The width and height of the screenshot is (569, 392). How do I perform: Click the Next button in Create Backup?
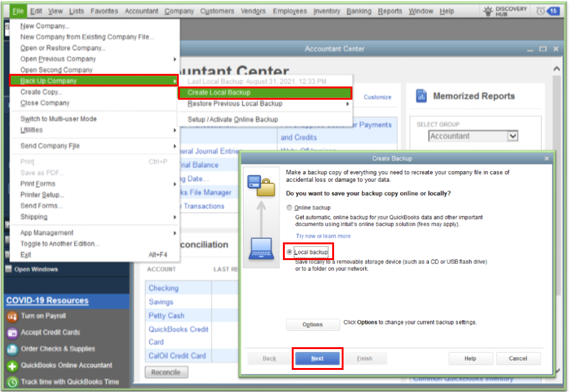point(317,359)
